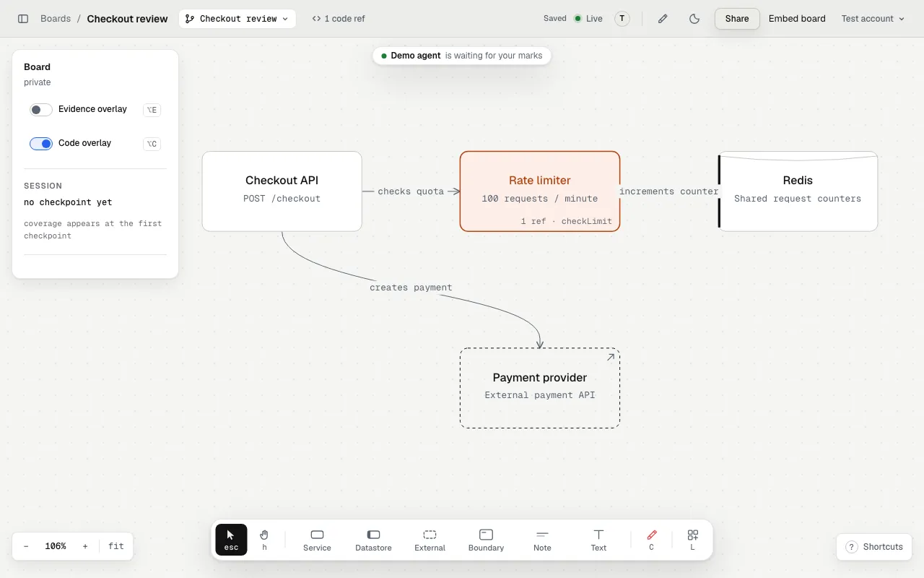
Task: Expand the Test account menu
Action: click(873, 19)
